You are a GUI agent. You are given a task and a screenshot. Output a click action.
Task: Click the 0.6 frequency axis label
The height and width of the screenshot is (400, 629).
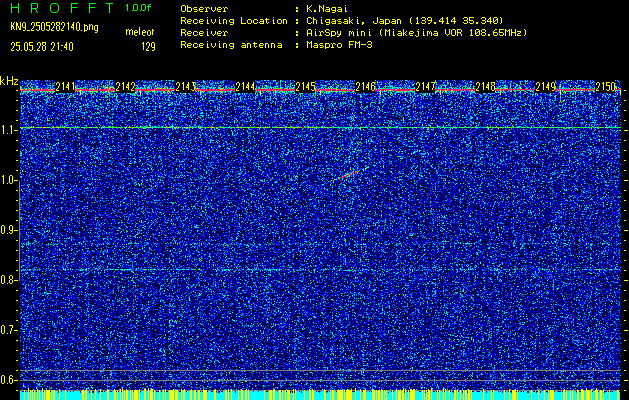pyautogui.click(x=9, y=380)
